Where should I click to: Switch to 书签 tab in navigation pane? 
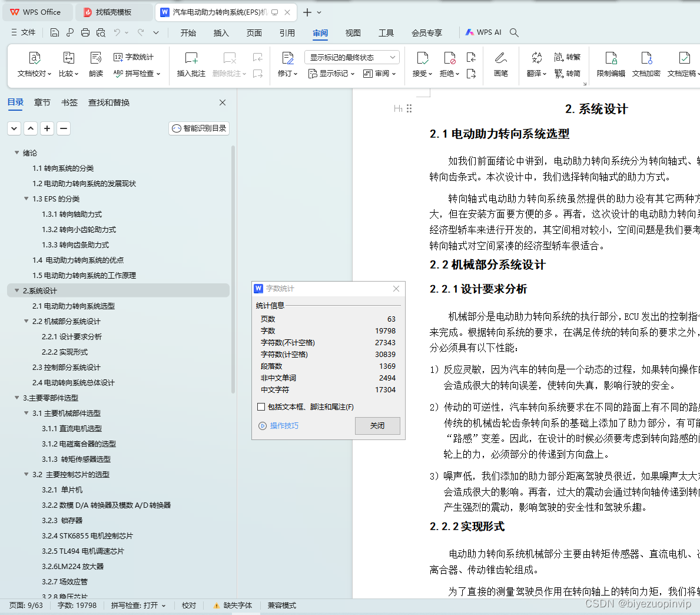69,102
